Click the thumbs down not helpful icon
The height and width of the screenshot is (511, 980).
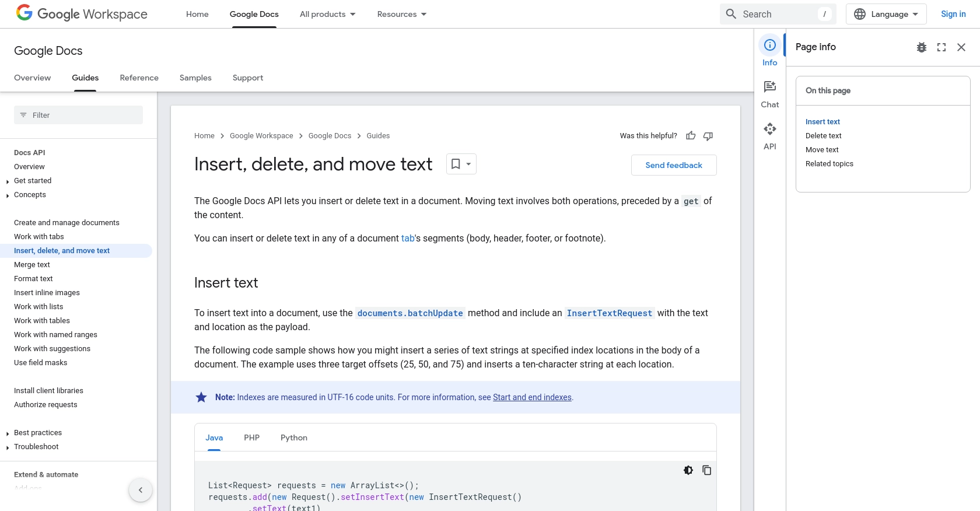pyautogui.click(x=708, y=136)
